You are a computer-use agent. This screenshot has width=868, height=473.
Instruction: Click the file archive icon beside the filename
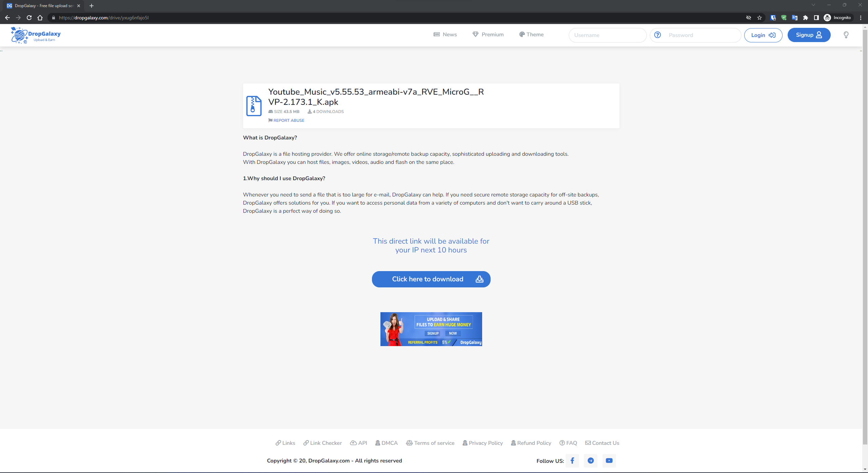tap(253, 106)
